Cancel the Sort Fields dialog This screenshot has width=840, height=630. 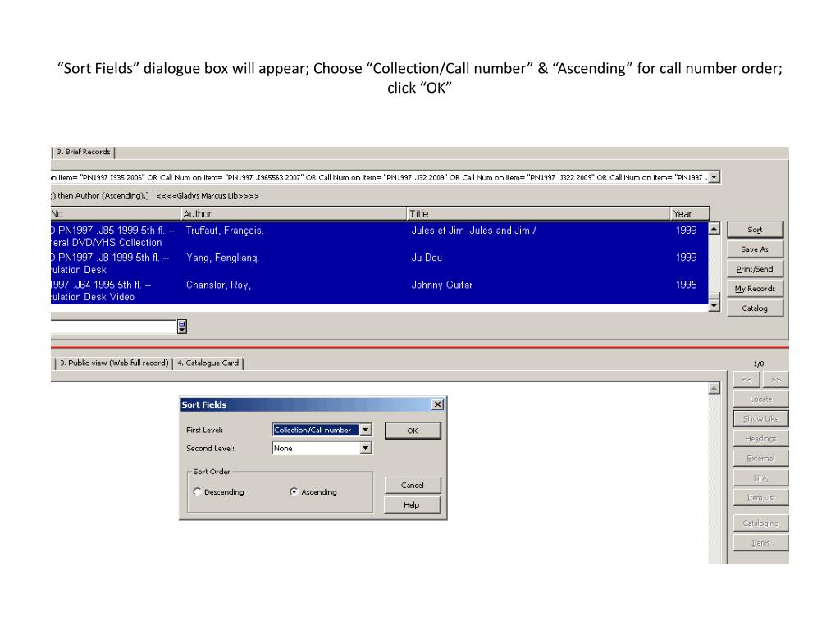point(413,486)
